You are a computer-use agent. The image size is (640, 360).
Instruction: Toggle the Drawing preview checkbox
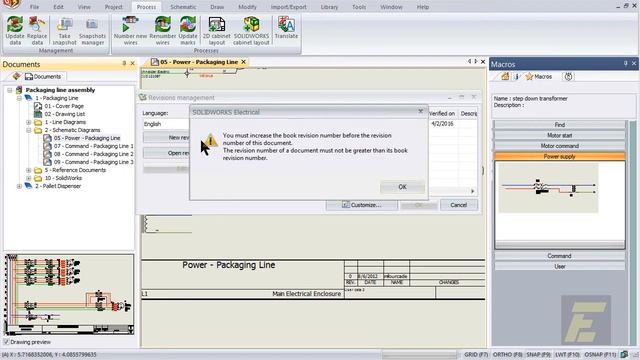(6, 342)
